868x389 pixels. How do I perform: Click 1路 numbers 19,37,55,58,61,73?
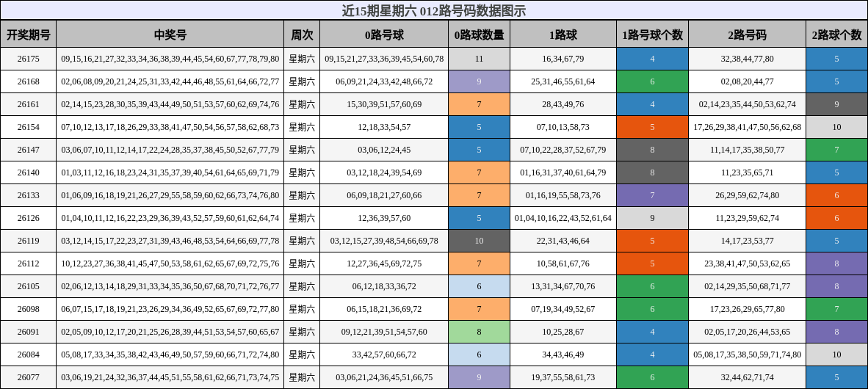pyautogui.click(x=563, y=377)
